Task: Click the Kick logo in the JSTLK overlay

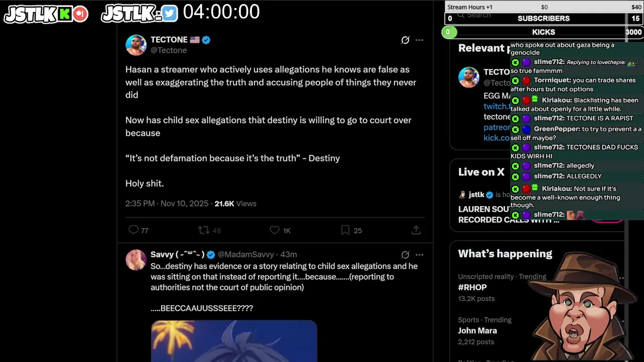Action: [x=64, y=14]
